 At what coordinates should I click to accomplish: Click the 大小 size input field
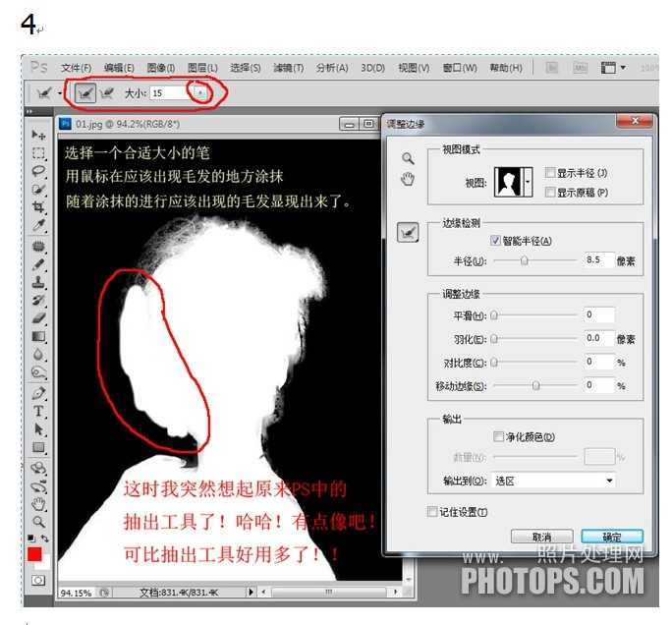171,92
